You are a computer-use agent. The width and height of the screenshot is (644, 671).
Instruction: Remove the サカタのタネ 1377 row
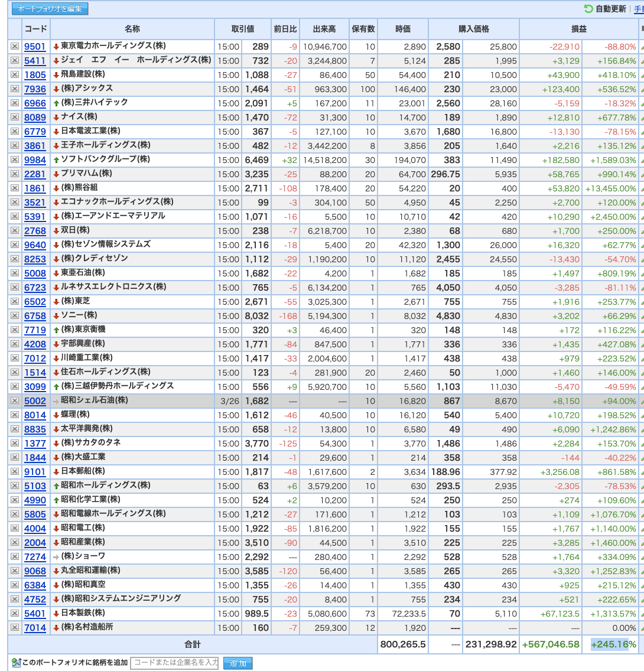pyautogui.click(x=15, y=443)
